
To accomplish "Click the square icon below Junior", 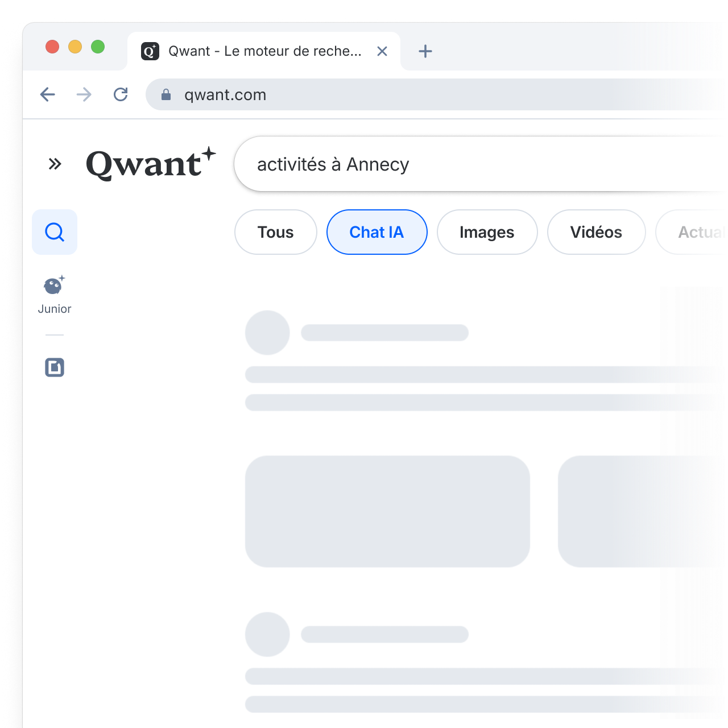I will coord(55,367).
